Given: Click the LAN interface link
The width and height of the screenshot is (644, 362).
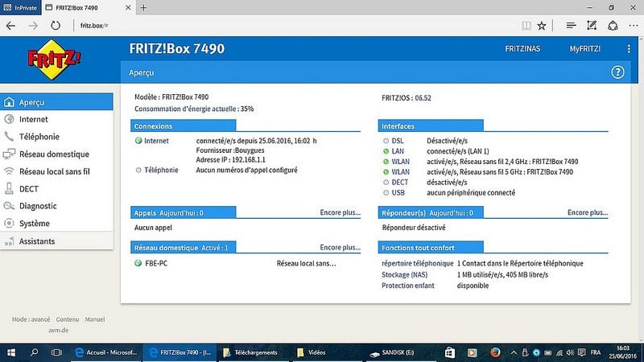Looking at the screenshot, I should [398, 151].
